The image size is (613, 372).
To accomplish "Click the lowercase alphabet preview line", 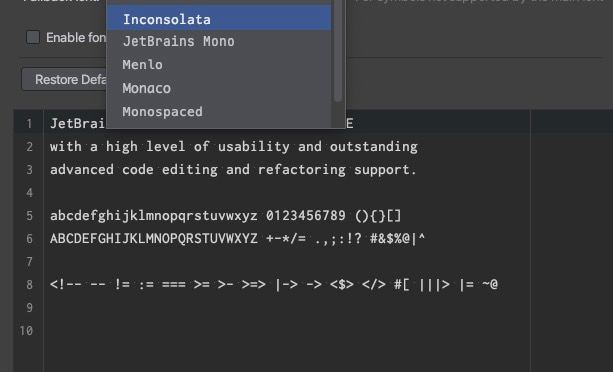I will [x=226, y=216].
